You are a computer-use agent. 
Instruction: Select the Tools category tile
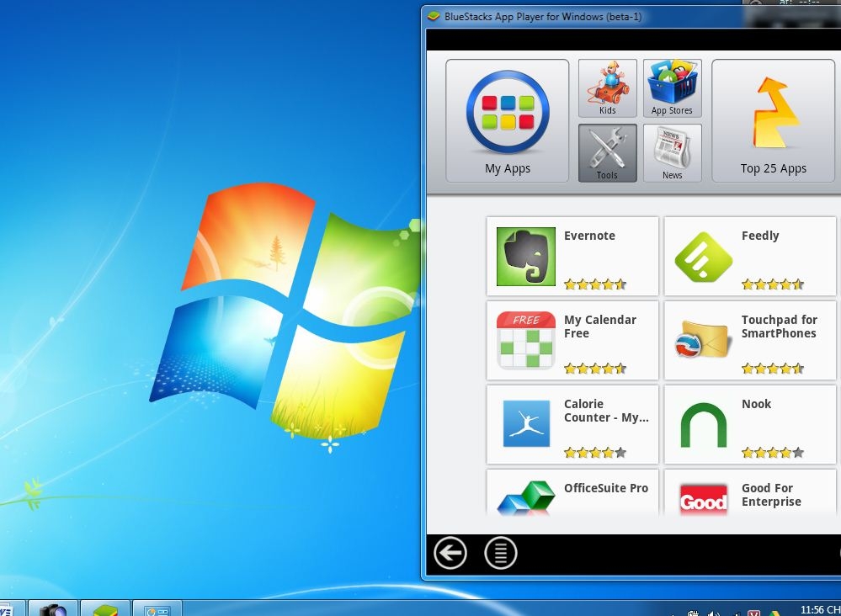pos(608,153)
